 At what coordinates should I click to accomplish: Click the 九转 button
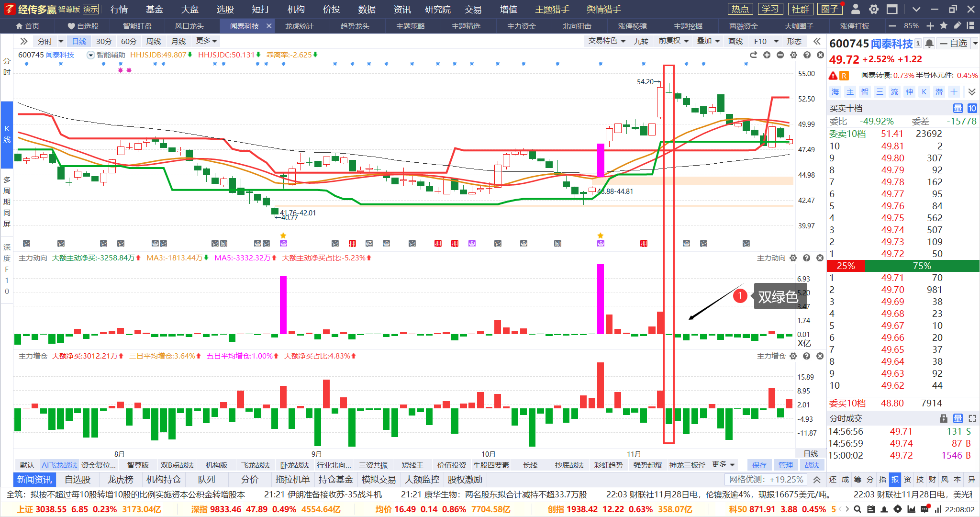[641, 41]
